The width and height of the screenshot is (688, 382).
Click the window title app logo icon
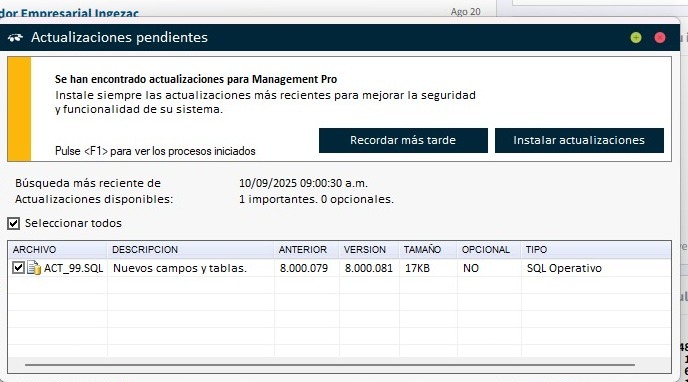tap(15, 38)
